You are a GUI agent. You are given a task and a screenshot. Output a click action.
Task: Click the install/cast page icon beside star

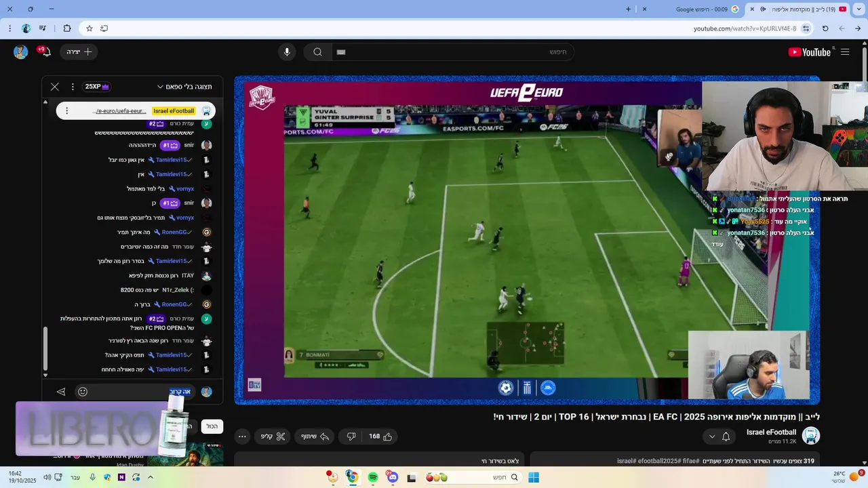[104, 28]
